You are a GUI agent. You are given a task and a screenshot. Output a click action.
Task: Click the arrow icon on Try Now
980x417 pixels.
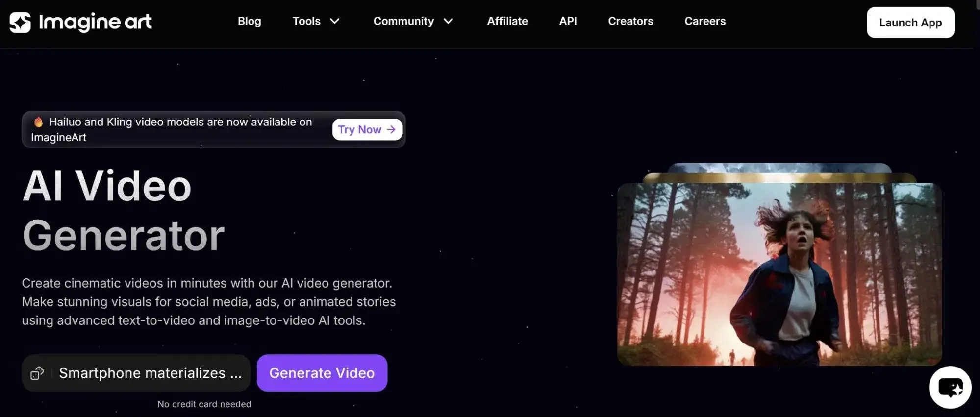[391, 130]
